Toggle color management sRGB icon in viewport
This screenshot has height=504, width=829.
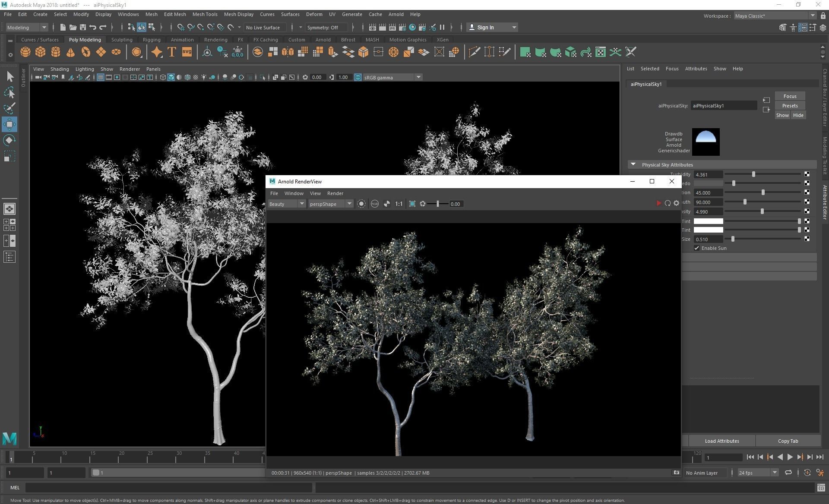click(x=358, y=77)
